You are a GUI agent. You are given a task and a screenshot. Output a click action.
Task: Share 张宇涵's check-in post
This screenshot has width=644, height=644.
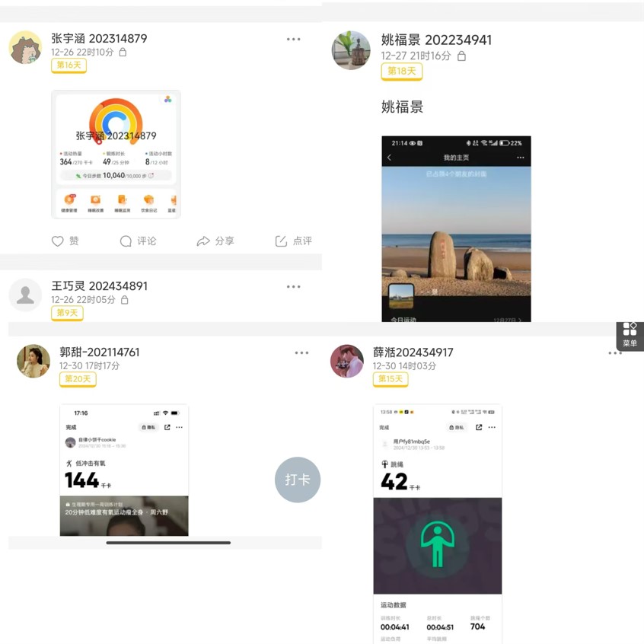(203, 241)
